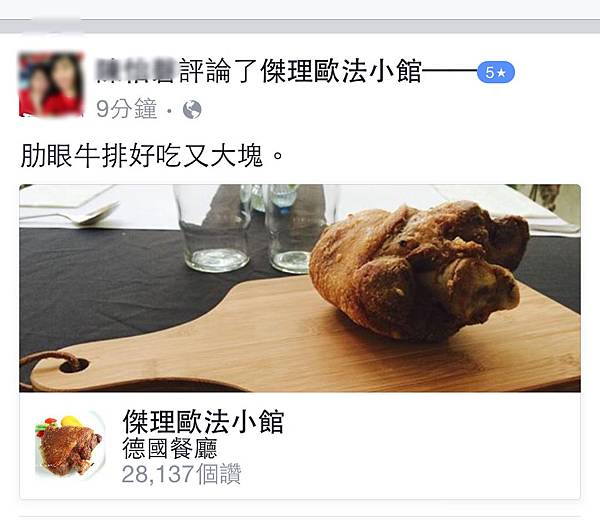Click the star symbol inside rating badge
This screenshot has width=600, height=532.
[x=502, y=72]
